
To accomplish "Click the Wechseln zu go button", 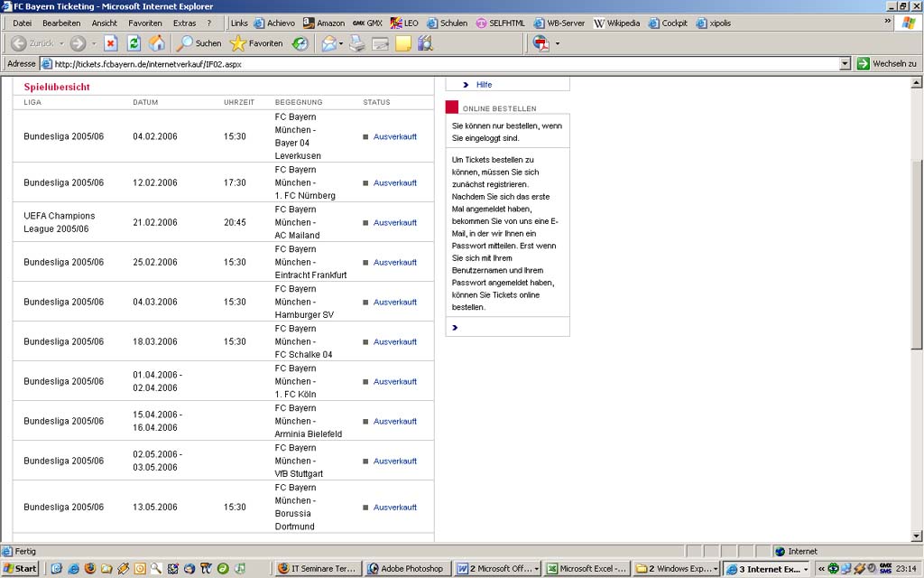I will click(x=887, y=64).
